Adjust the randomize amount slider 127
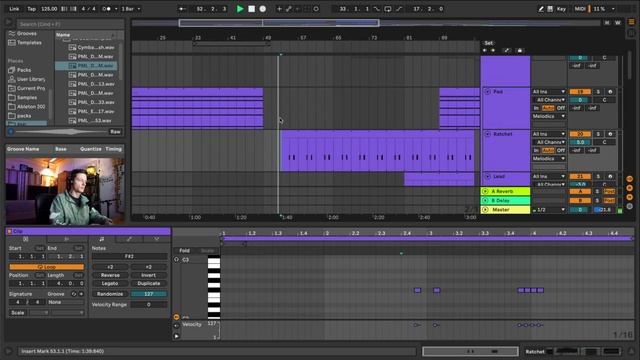 pyautogui.click(x=149, y=294)
